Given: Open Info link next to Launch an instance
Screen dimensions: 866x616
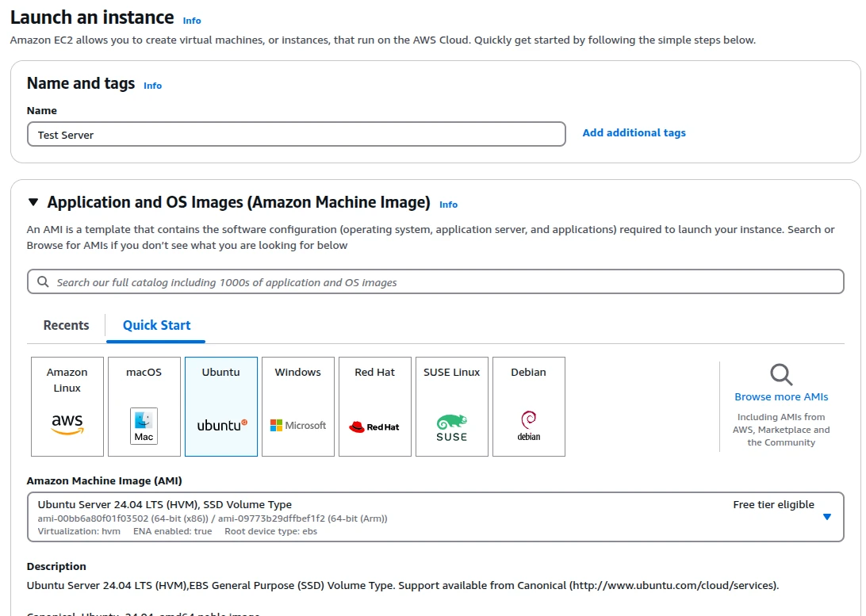Looking at the screenshot, I should tap(192, 21).
